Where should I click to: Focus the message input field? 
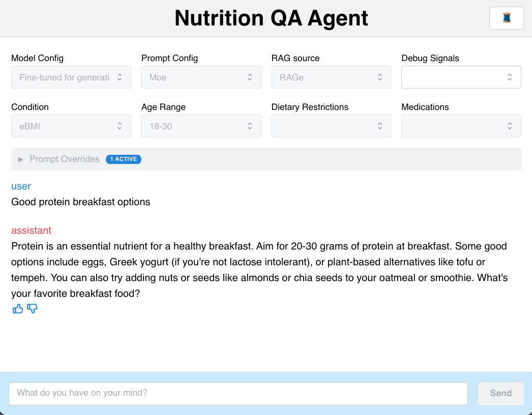click(x=238, y=394)
